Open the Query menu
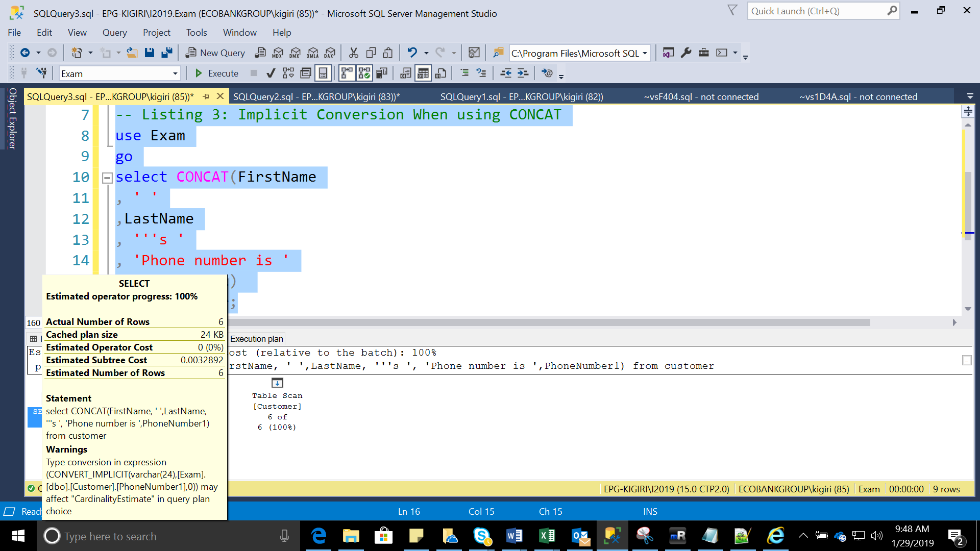 [x=114, y=32]
